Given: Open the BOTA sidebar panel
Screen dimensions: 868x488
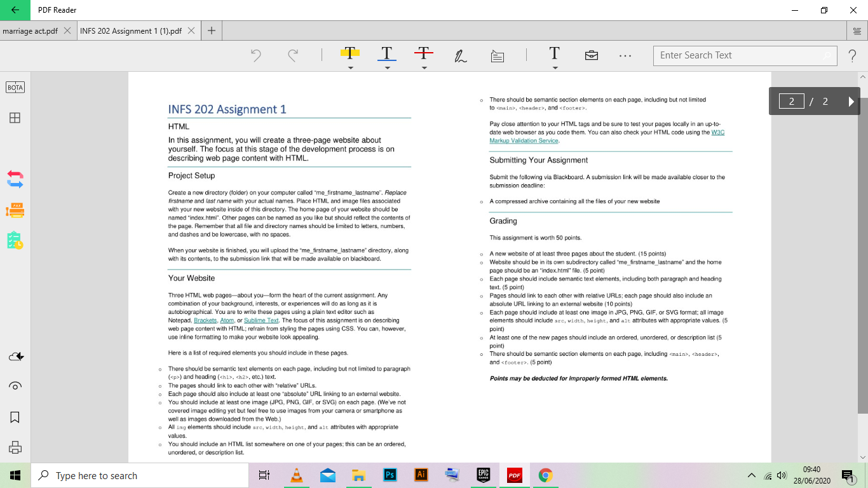Looking at the screenshot, I should tap(15, 88).
